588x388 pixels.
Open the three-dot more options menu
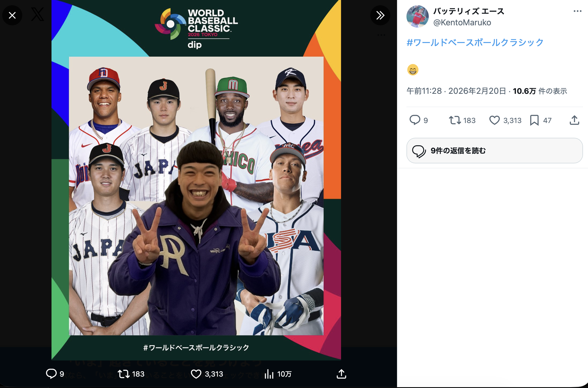[x=577, y=11]
